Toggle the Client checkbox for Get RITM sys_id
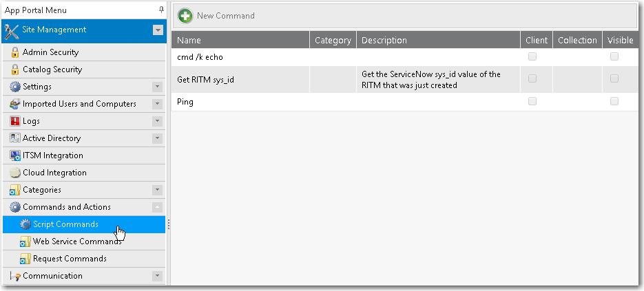This screenshot has height=291, width=644. pyautogui.click(x=532, y=79)
